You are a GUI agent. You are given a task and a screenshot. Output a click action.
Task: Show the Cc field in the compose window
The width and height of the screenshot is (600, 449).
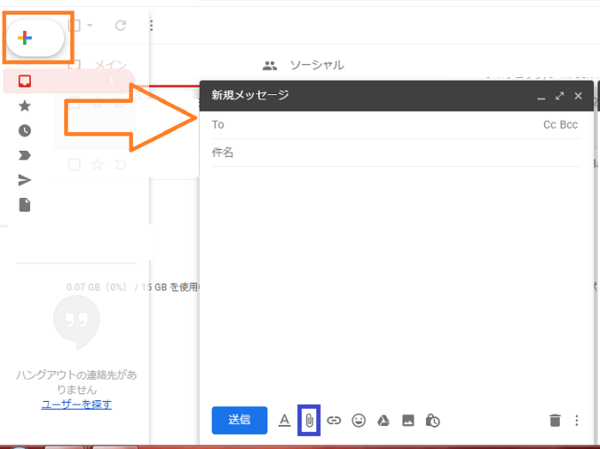550,125
